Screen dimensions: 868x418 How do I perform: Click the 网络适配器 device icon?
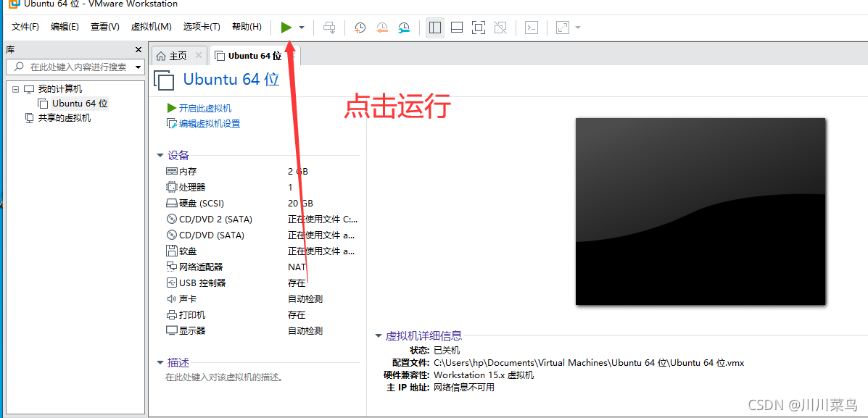(172, 267)
